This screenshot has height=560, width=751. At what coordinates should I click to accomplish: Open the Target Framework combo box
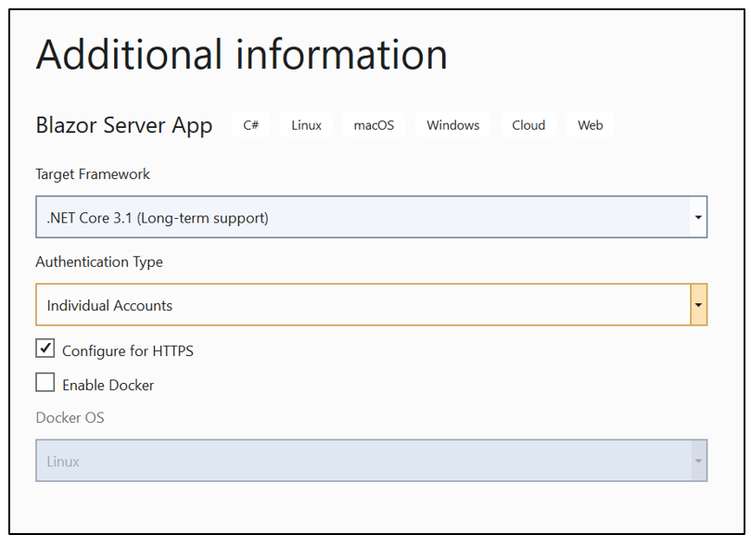362,218
